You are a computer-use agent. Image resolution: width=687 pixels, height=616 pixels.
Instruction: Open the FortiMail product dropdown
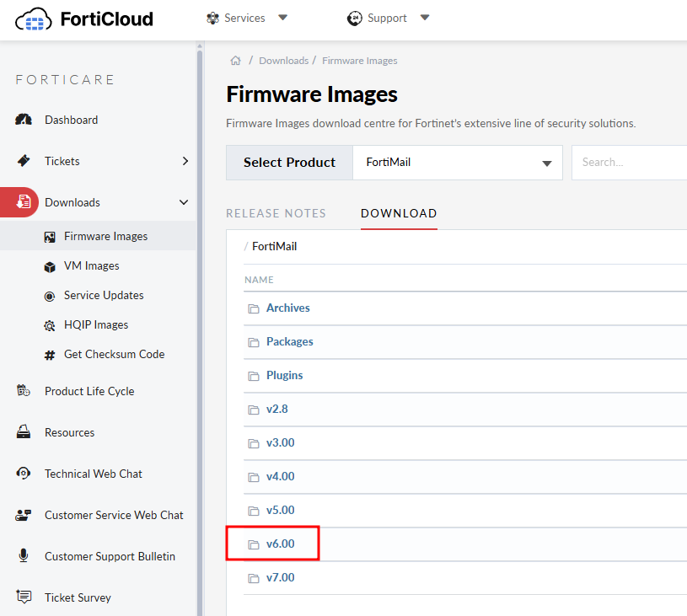[x=457, y=163]
